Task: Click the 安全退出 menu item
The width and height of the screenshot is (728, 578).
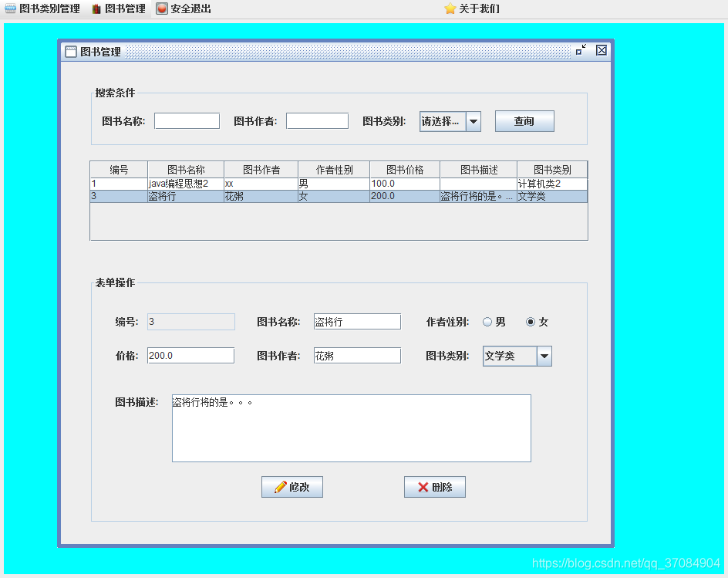Action: (184, 8)
